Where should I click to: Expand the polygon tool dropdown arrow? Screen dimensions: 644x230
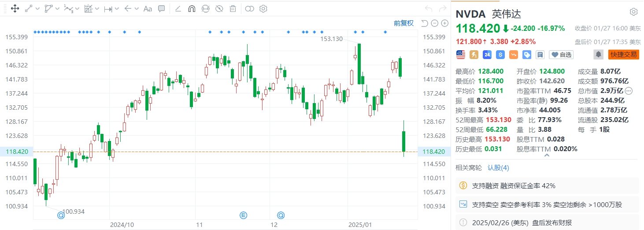pyautogui.click(x=57, y=9)
